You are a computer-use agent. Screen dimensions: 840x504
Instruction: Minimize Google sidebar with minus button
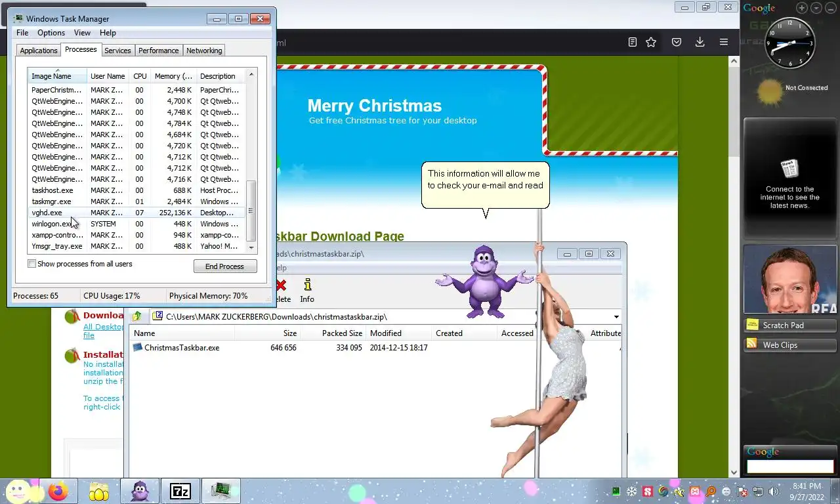[831, 8]
